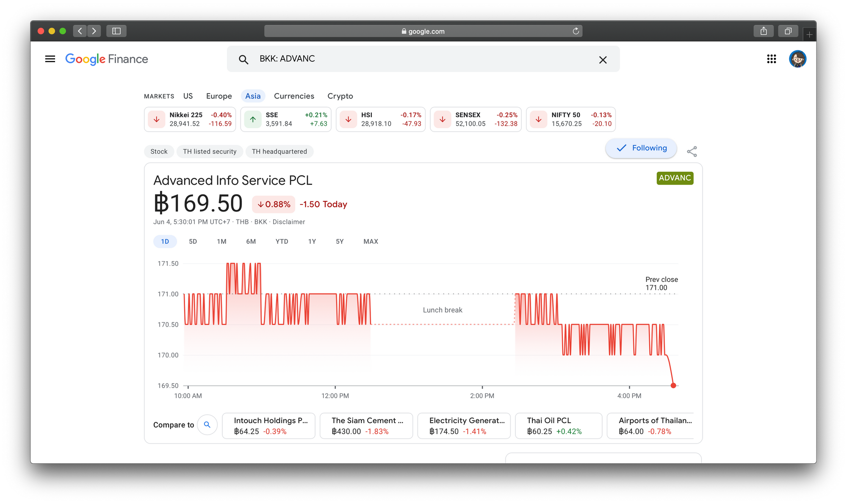Clear the search field with X
Screen dimensions: 847x504
coord(603,60)
